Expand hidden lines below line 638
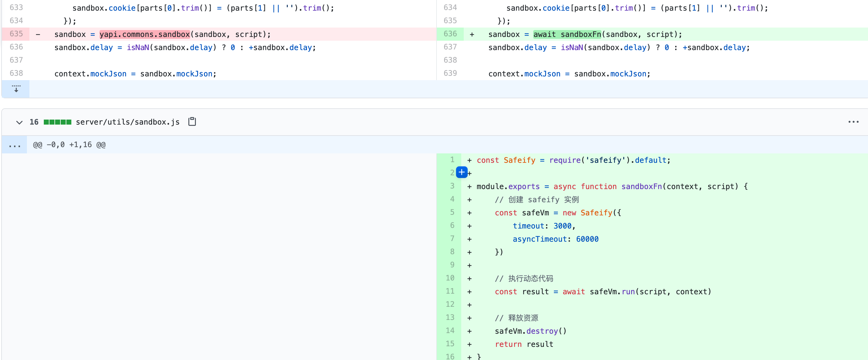868x360 pixels. [x=16, y=89]
